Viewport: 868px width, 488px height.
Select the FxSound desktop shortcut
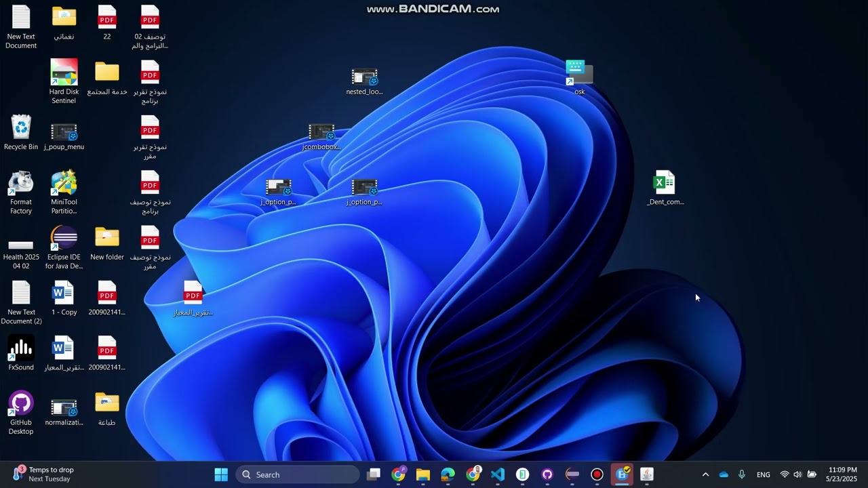[21, 354]
